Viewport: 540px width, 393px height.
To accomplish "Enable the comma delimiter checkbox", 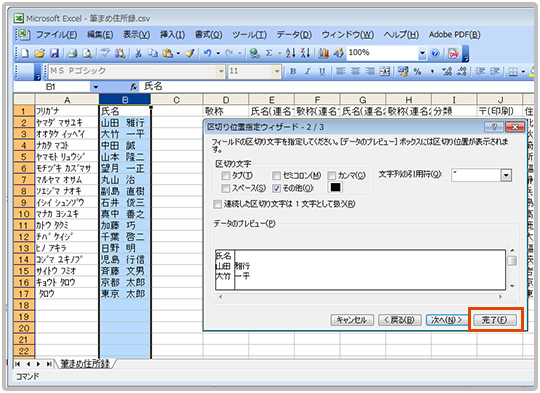I will click(x=331, y=176).
